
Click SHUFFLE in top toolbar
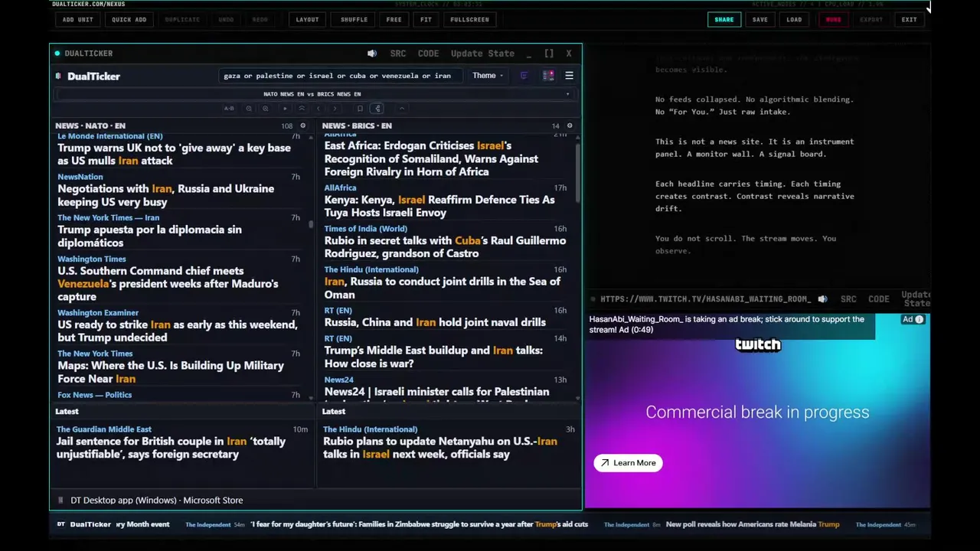tap(354, 20)
